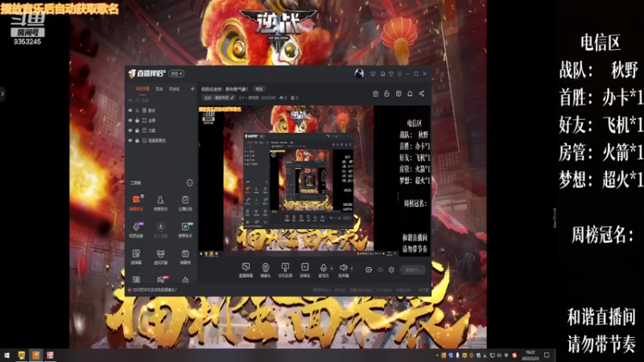Switch to the second scene tab
Viewport: 644px width, 362px height.
click(x=159, y=88)
